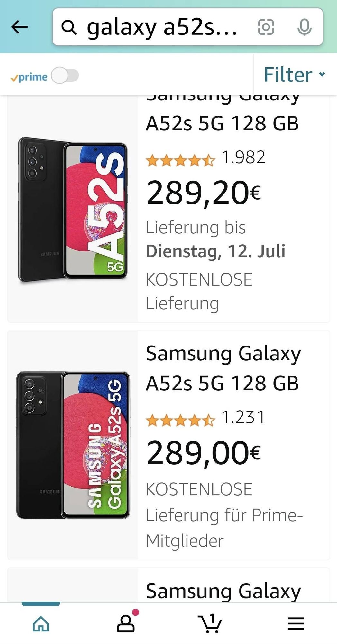Select the 289,20€ price
Viewport: 337px width, 644px height.
pos(204,193)
